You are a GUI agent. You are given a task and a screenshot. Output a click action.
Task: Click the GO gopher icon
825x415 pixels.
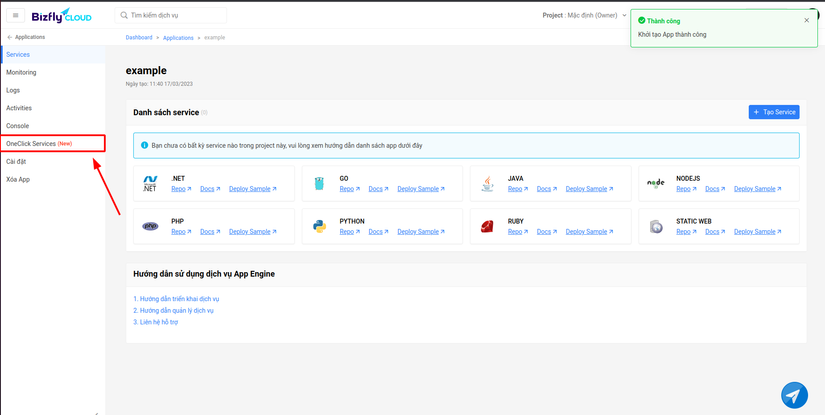click(319, 184)
